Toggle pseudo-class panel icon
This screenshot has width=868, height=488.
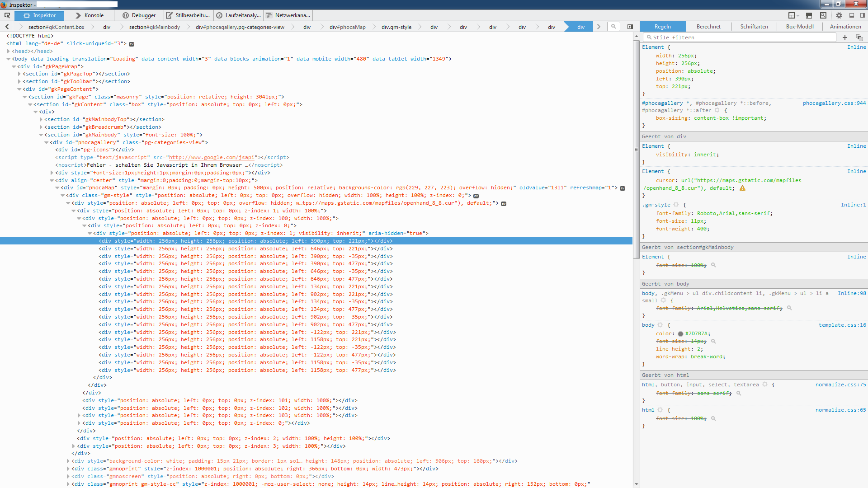(859, 38)
